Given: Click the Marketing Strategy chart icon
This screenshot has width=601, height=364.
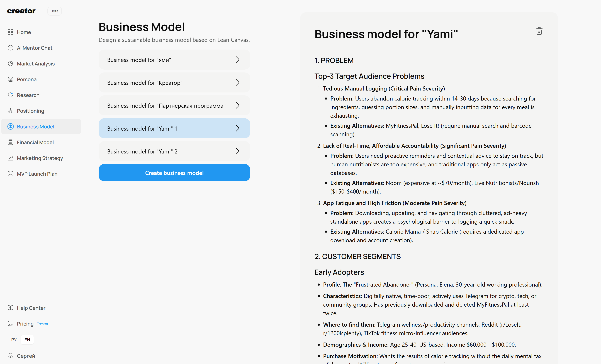Looking at the screenshot, I should (x=11, y=158).
